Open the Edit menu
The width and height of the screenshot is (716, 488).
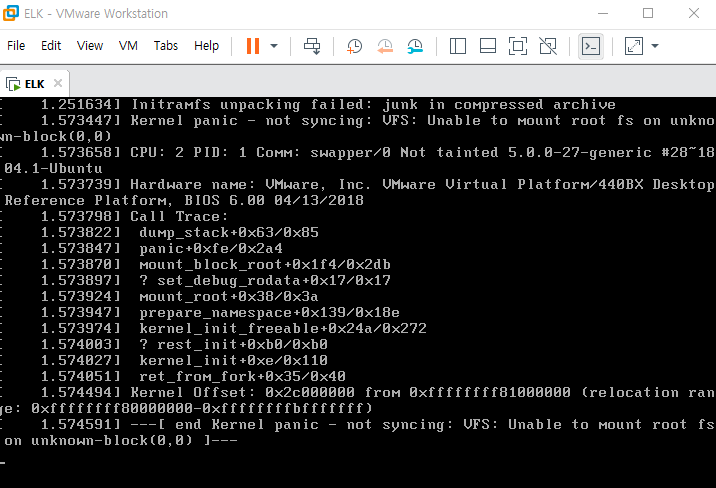[x=51, y=46]
